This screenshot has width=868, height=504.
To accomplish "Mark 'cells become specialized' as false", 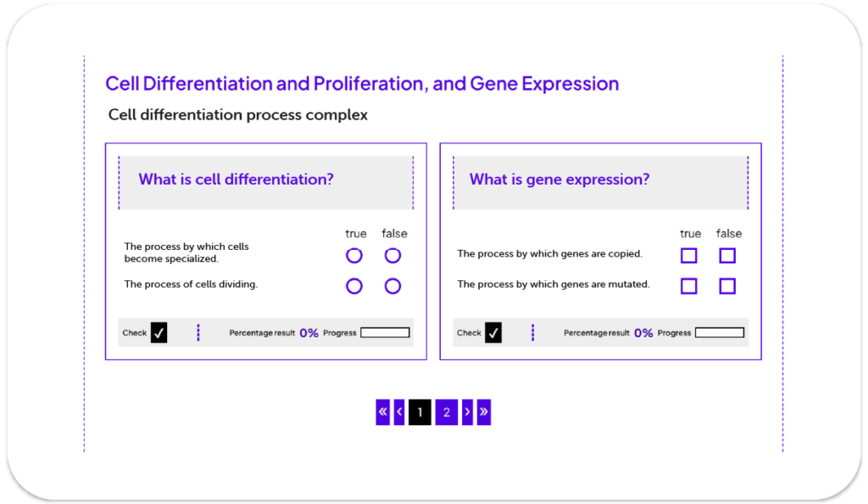I will 392,256.
